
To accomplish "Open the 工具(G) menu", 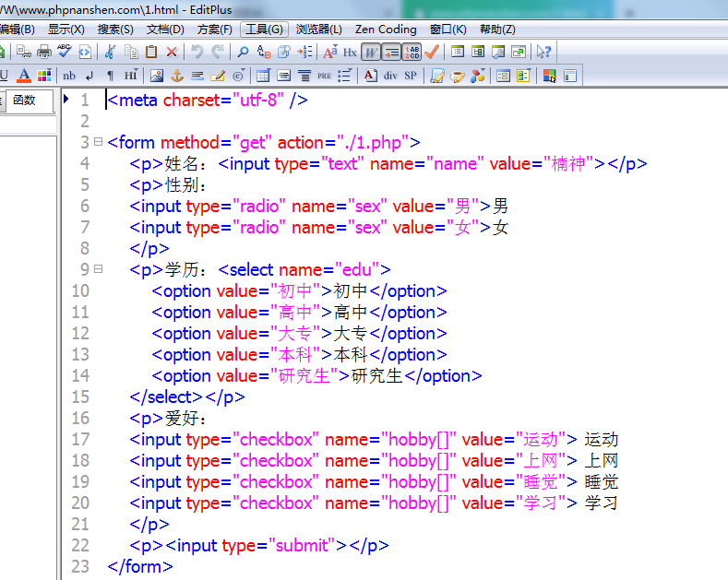I will coord(264,30).
